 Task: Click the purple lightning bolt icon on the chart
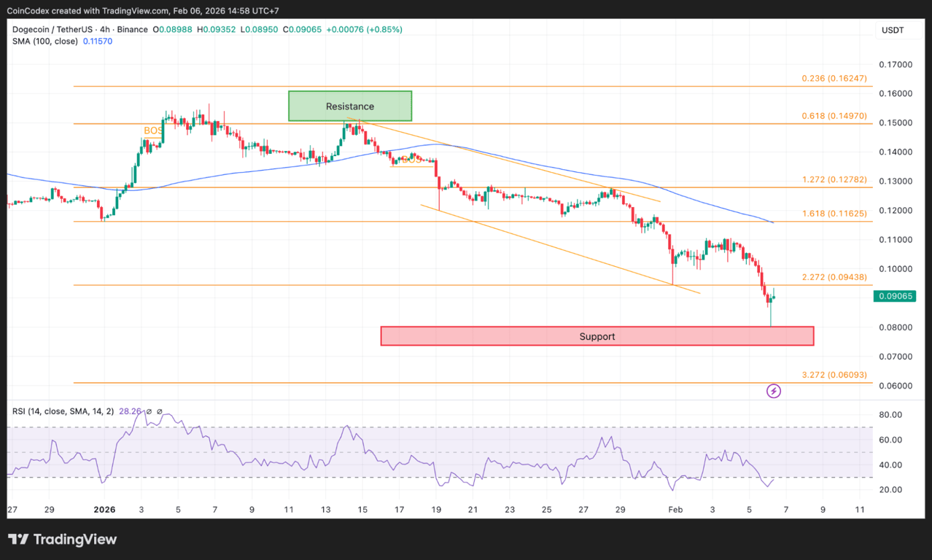774,391
